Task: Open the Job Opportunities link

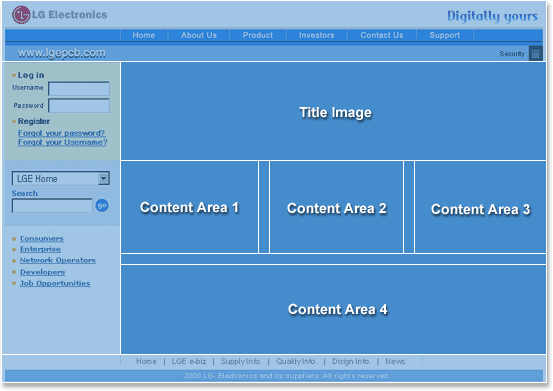Action: pos(55,283)
